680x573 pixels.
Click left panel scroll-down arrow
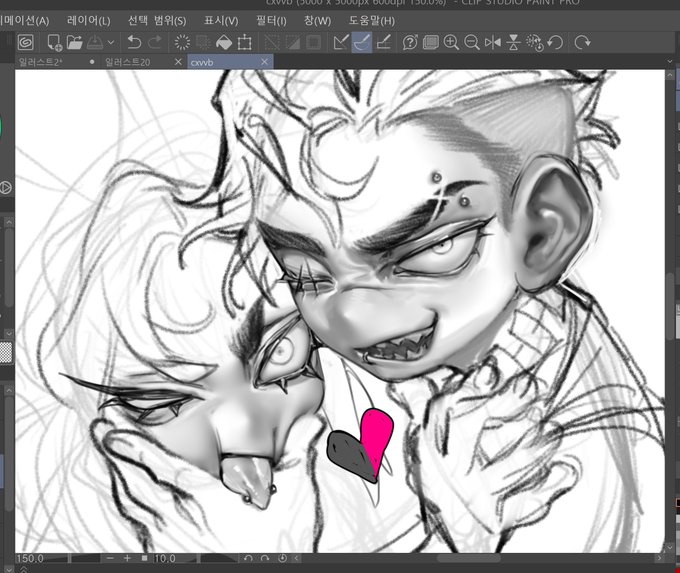click(x=9, y=333)
